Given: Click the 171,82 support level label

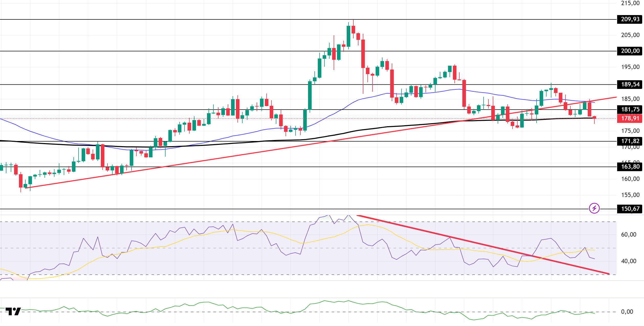Looking at the screenshot, I should tap(630, 141).
